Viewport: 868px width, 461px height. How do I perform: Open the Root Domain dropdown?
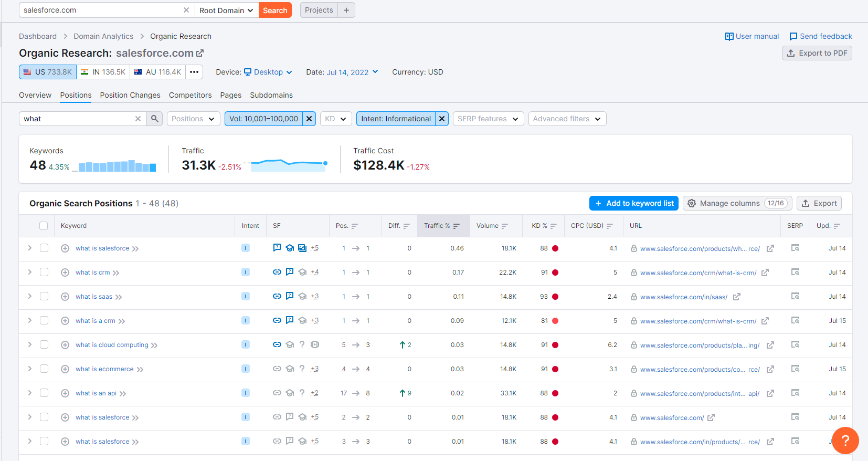coord(226,11)
